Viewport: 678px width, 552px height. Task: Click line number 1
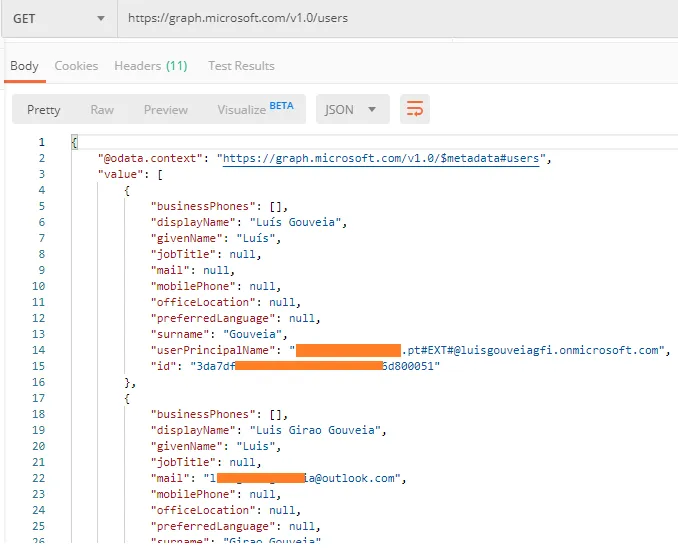coord(42,142)
